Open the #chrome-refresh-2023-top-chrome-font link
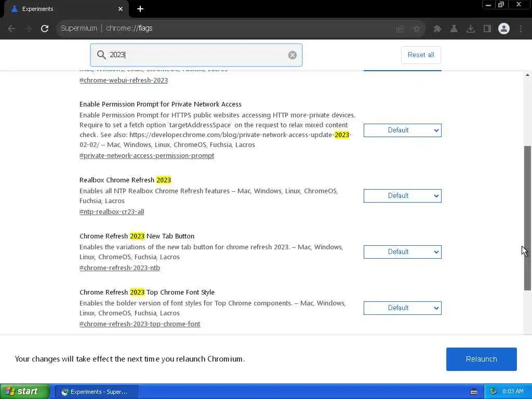This screenshot has width=532, height=399. 140,324
